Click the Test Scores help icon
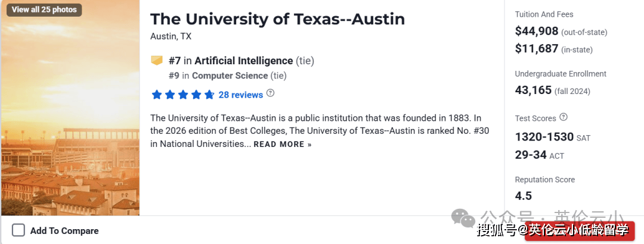644x244 pixels. [x=563, y=117]
